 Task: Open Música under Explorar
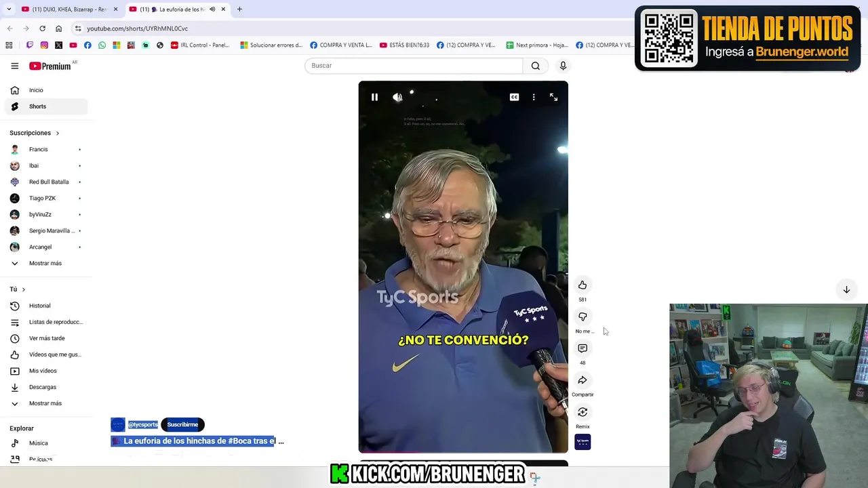tap(46, 443)
